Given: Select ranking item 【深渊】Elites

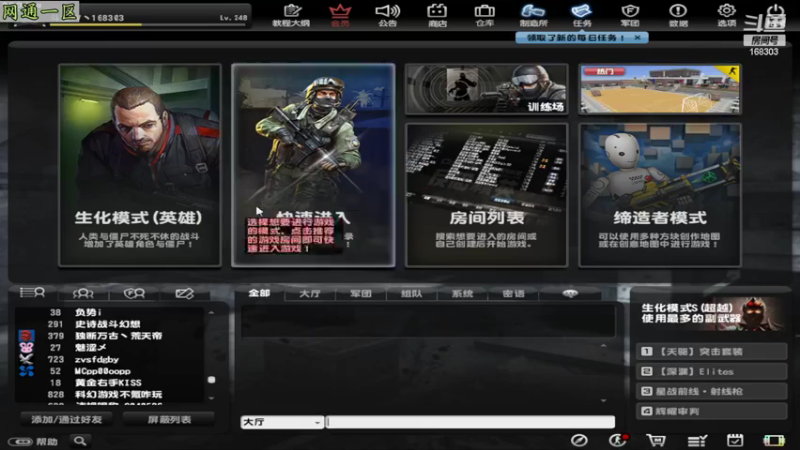Looking at the screenshot, I should tap(711, 371).
